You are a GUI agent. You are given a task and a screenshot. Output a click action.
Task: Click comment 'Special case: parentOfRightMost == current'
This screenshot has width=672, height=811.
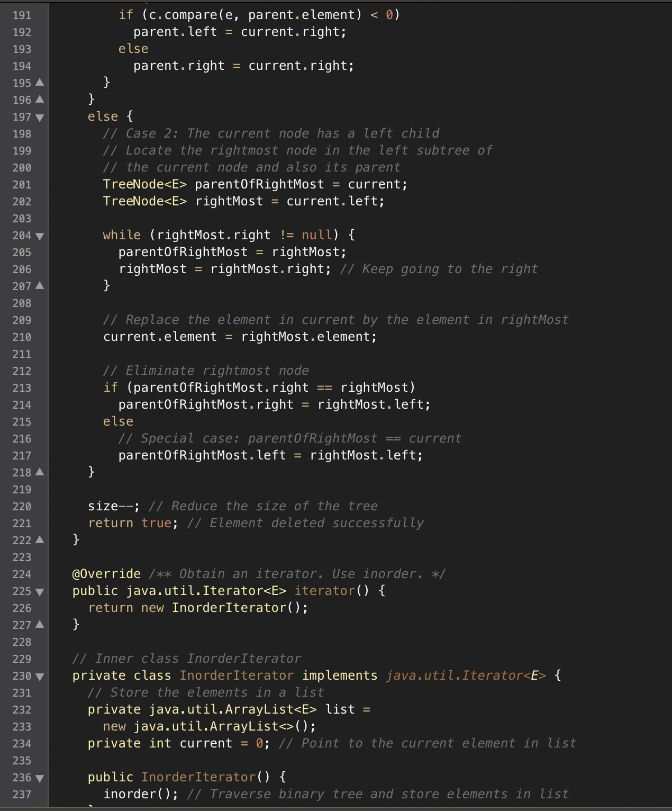[x=290, y=438]
